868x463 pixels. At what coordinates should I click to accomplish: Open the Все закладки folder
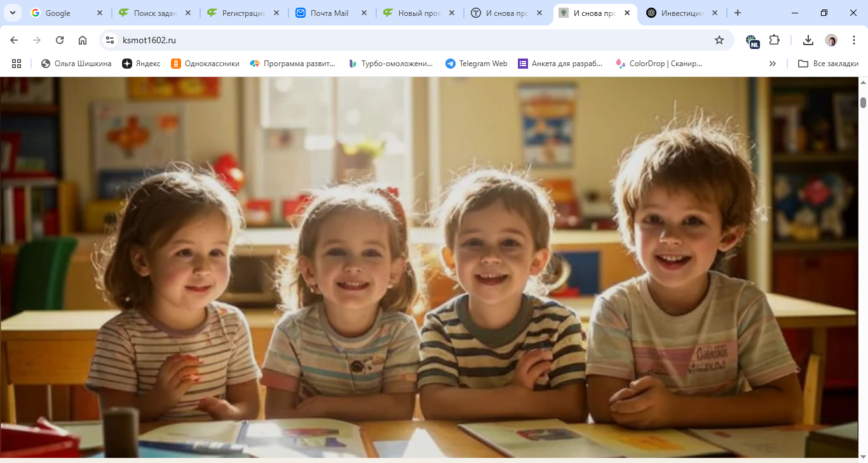pos(828,64)
